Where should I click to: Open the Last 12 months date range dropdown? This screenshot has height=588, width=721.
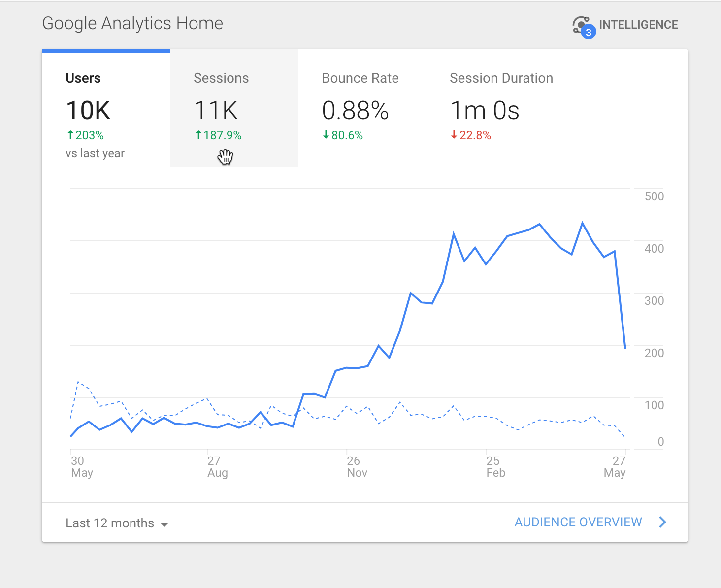point(117,523)
